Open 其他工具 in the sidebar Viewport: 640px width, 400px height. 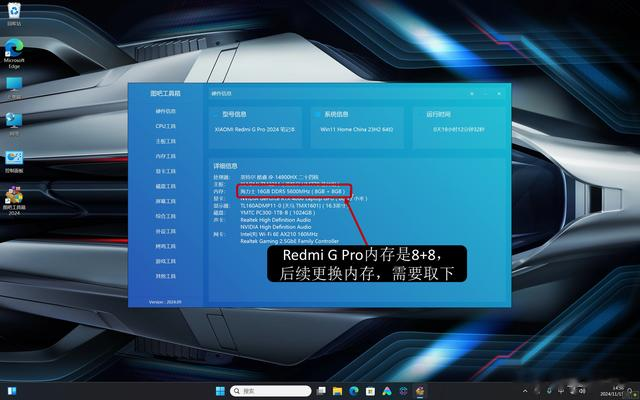pyautogui.click(x=165, y=276)
